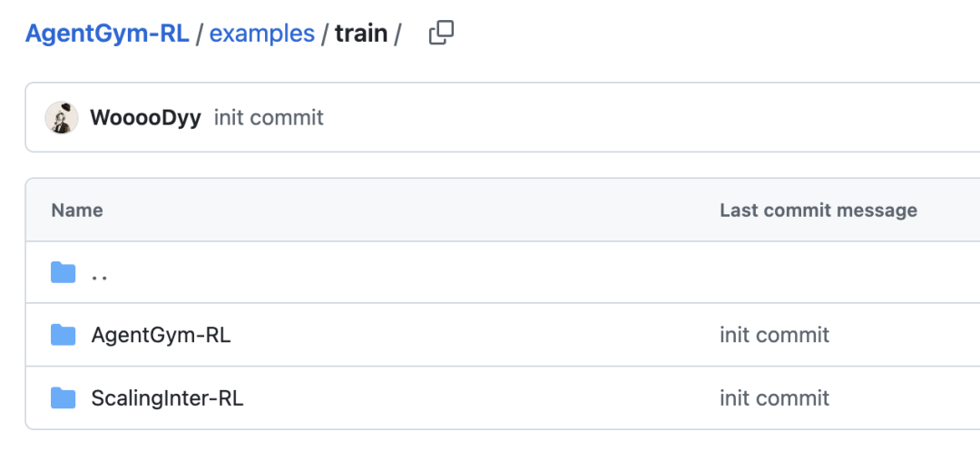This screenshot has width=980, height=461.
Task: Open the AgentGym-RL repository breadcrumb link
Action: (x=107, y=34)
